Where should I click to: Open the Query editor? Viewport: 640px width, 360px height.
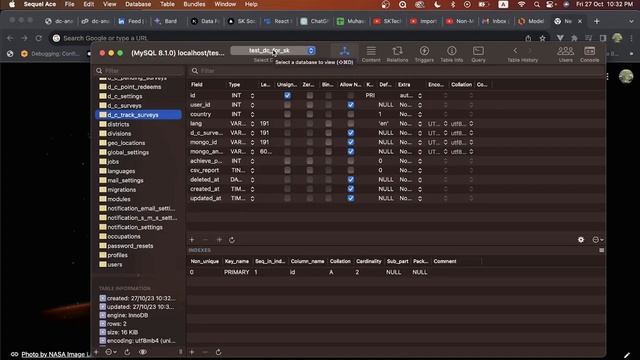(478, 54)
